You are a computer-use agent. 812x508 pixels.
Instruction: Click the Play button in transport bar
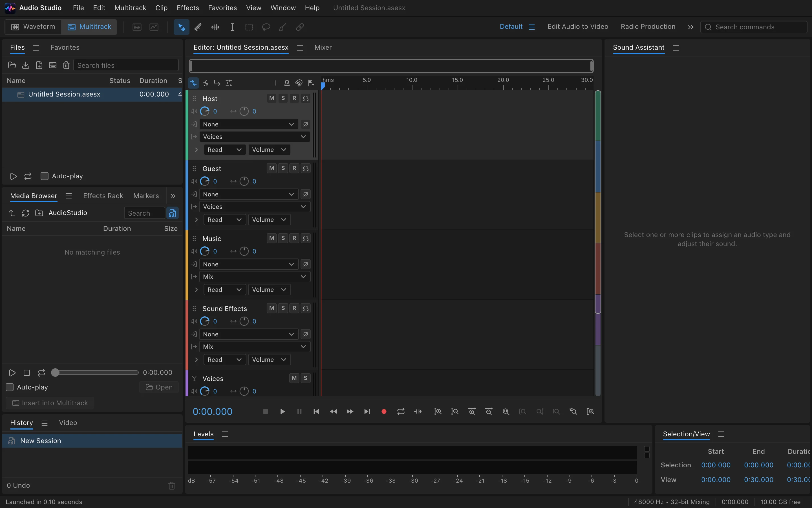(x=282, y=411)
